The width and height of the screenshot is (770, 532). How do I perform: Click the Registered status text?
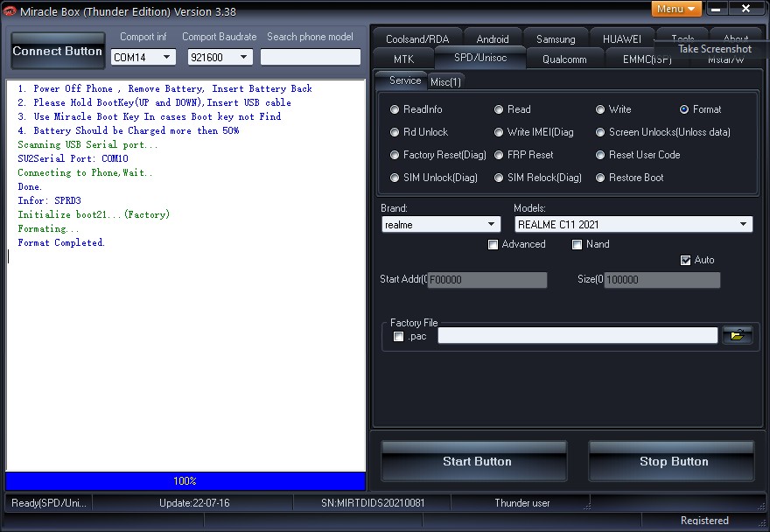704,521
